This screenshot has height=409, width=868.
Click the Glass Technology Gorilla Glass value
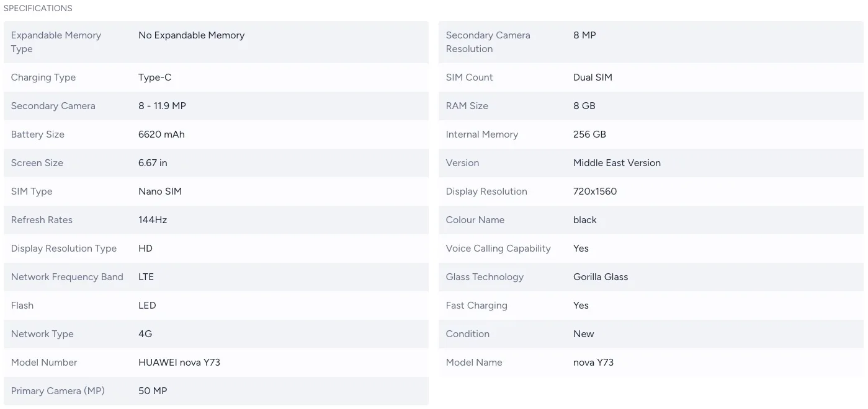click(601, 277)
